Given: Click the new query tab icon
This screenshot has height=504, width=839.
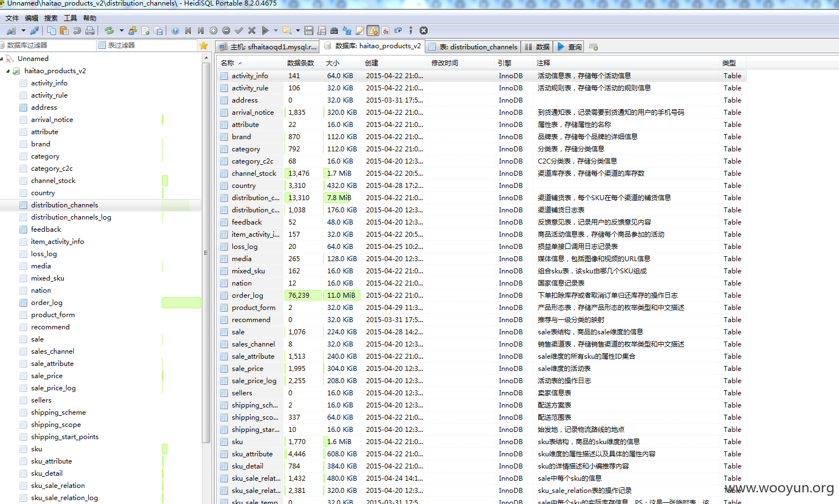Looking at the screenshot, I should pyautogui.click(x=593, y=47).
